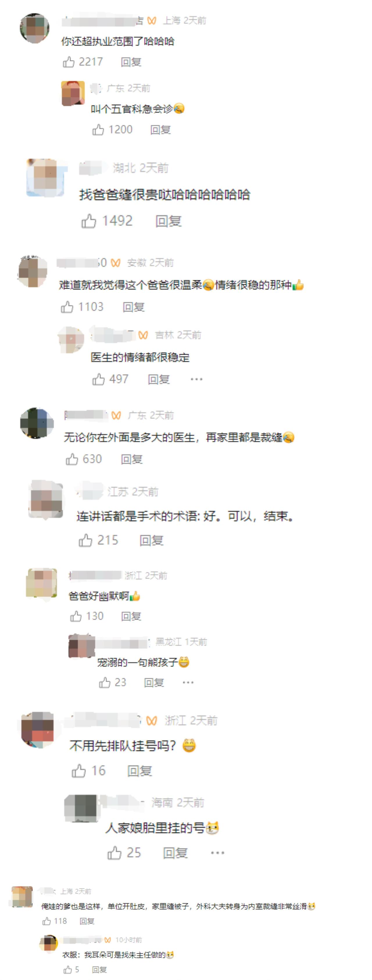Like the 裁缝 comment with 630 likes
The width and height of the screenshot is (372, 980).
point(72,460)
